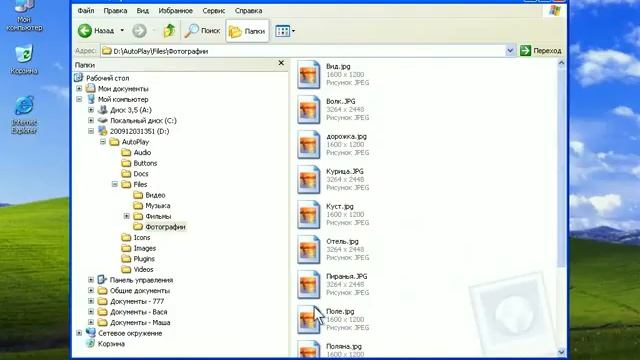Screen dimensions: 640x360
Task: Toggle the Папки folders pane button
Action: click(x=247, y=31)
